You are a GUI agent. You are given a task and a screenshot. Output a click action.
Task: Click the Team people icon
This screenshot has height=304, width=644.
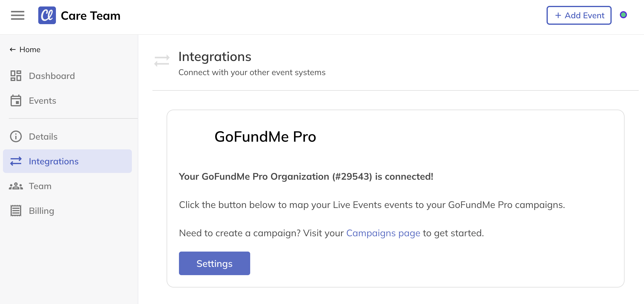tap(16, 186)
